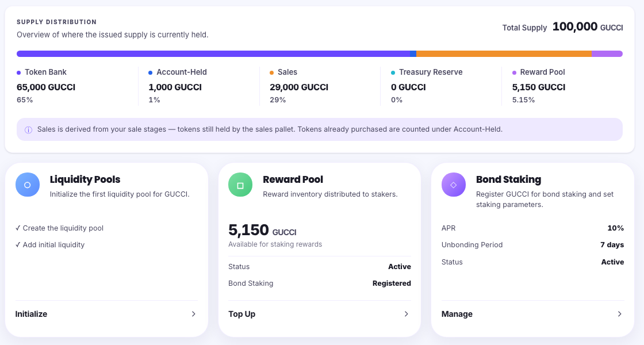Click the light purple Reward Pool bar segment
Viewport: 644px width, 345px height.
[x=607, y=54]
